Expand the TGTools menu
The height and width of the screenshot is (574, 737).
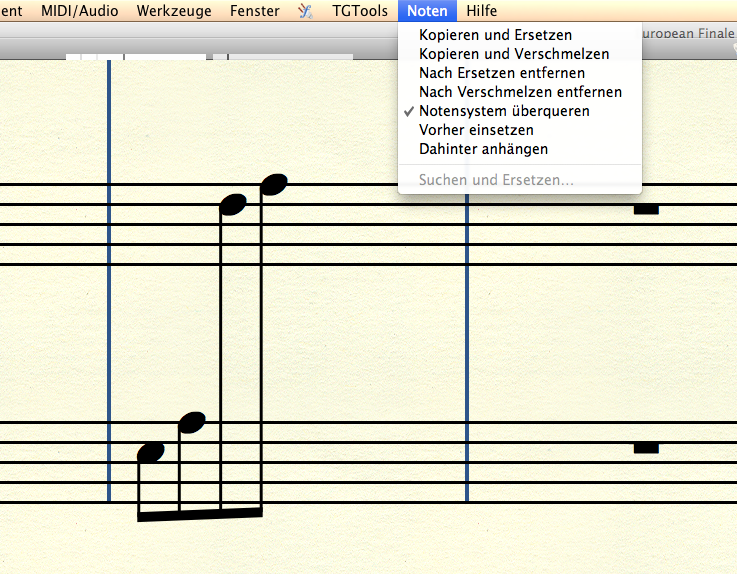359,11
